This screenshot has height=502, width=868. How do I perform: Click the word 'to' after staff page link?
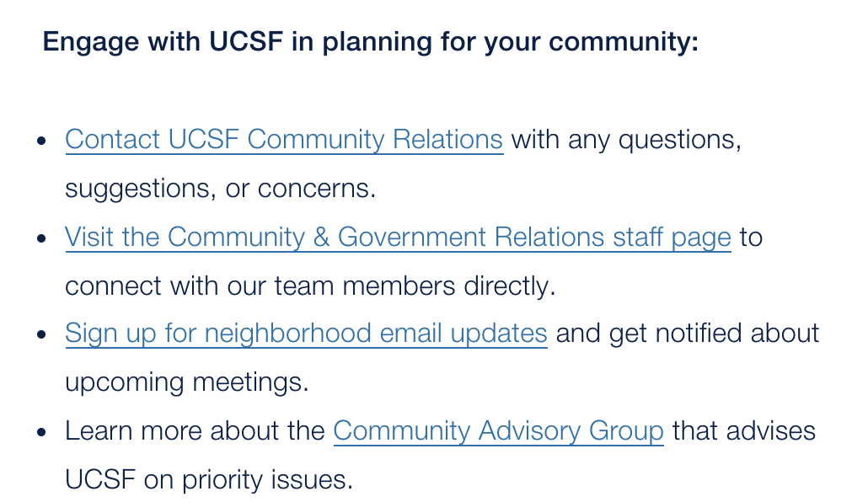[751, 238]
